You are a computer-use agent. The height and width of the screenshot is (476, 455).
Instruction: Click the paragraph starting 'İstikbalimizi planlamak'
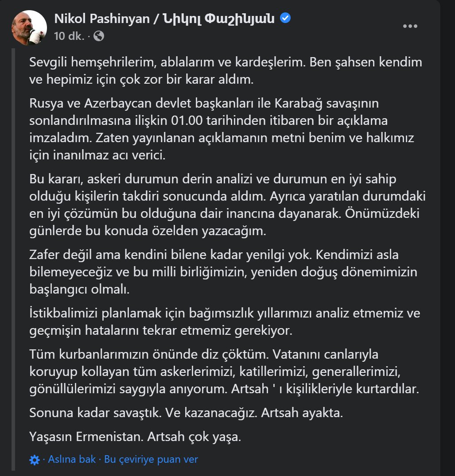(x=225, y=322)
